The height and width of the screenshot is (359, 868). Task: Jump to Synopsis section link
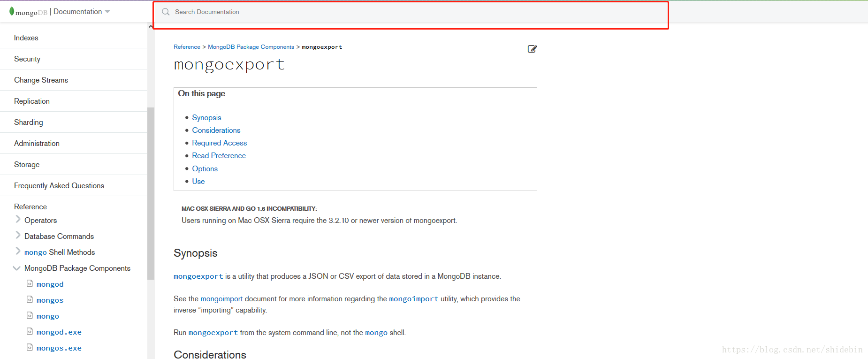click(x=206, y=118)
